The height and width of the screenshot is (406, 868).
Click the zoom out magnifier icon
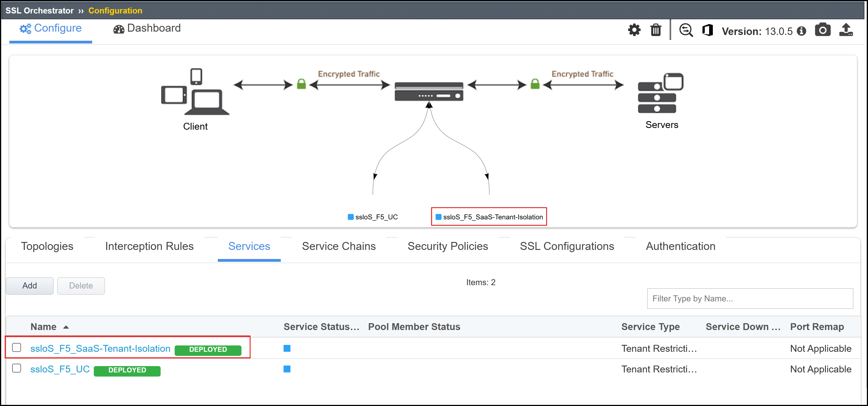tap(686, 30)
